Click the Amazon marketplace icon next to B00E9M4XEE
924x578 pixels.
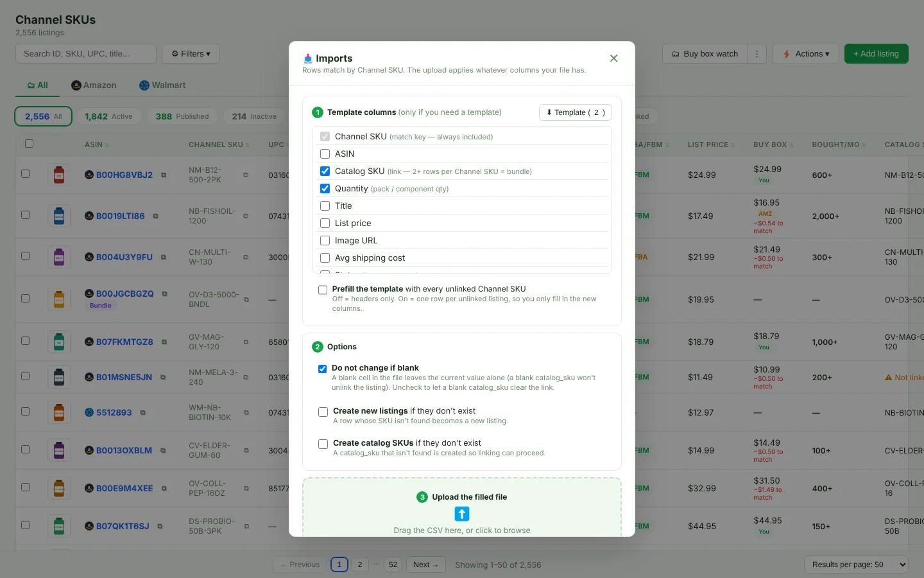(x=89, y=489)
